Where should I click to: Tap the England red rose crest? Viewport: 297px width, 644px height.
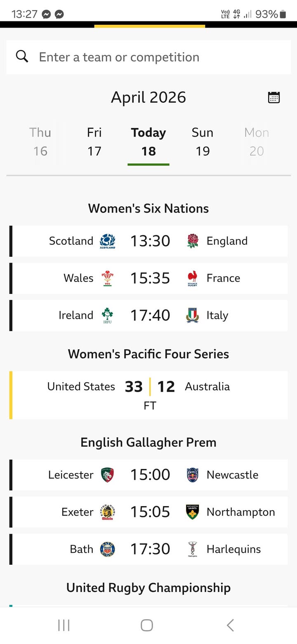tap(192, 241)
